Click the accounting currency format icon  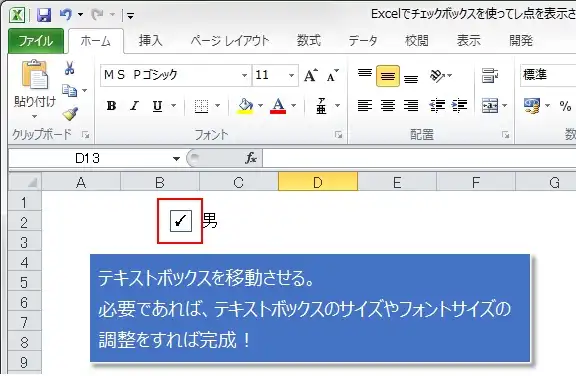(x=532, y=106)
